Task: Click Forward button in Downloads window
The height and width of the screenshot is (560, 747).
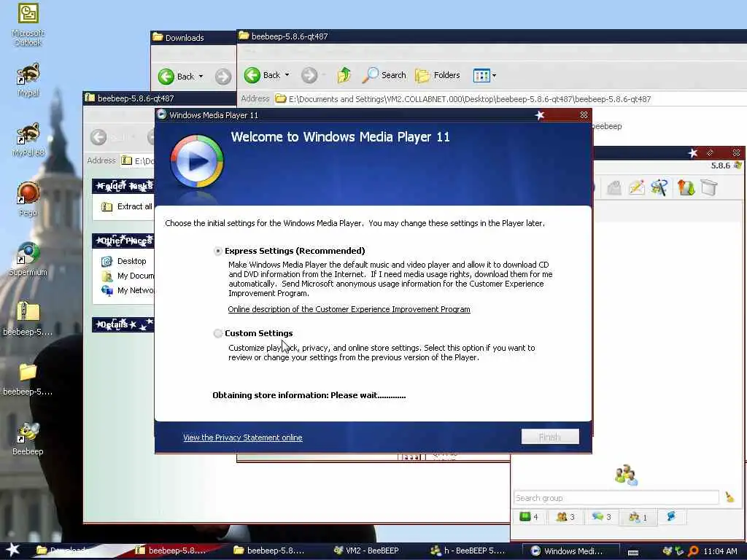Action: click(x=223, y=76)
